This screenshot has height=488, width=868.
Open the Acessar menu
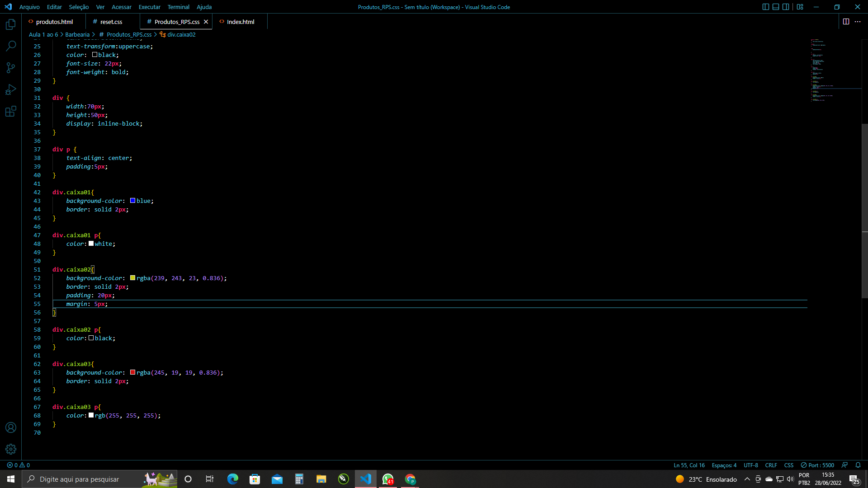tap(122, 7)
